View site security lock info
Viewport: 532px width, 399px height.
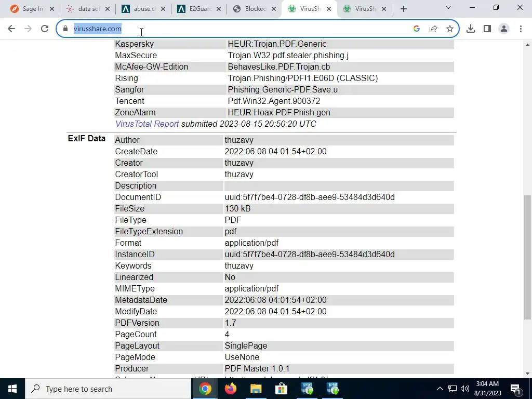click(x=65, y=29)
